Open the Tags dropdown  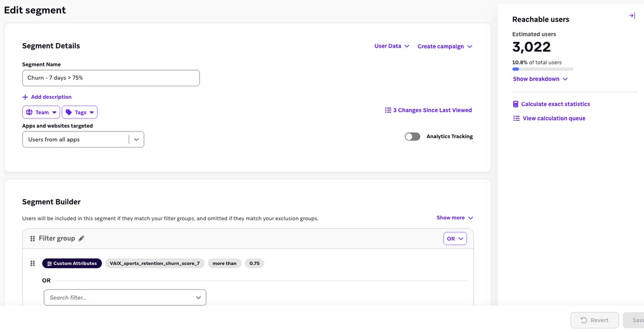[79, 112]
